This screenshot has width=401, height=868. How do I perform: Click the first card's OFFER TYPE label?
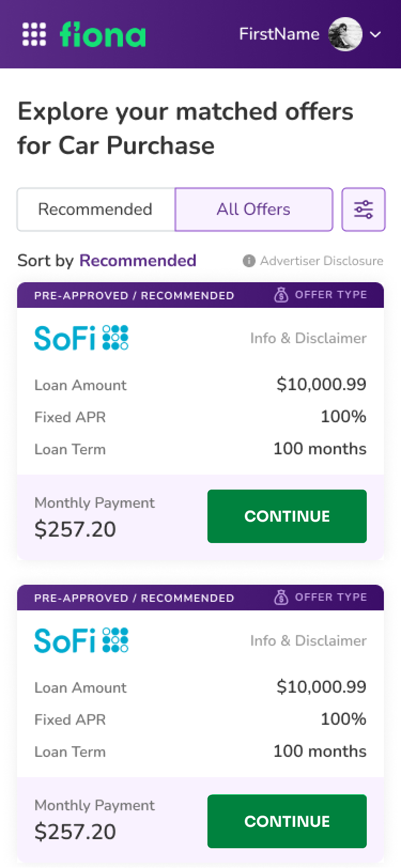[x=331, y=295]
